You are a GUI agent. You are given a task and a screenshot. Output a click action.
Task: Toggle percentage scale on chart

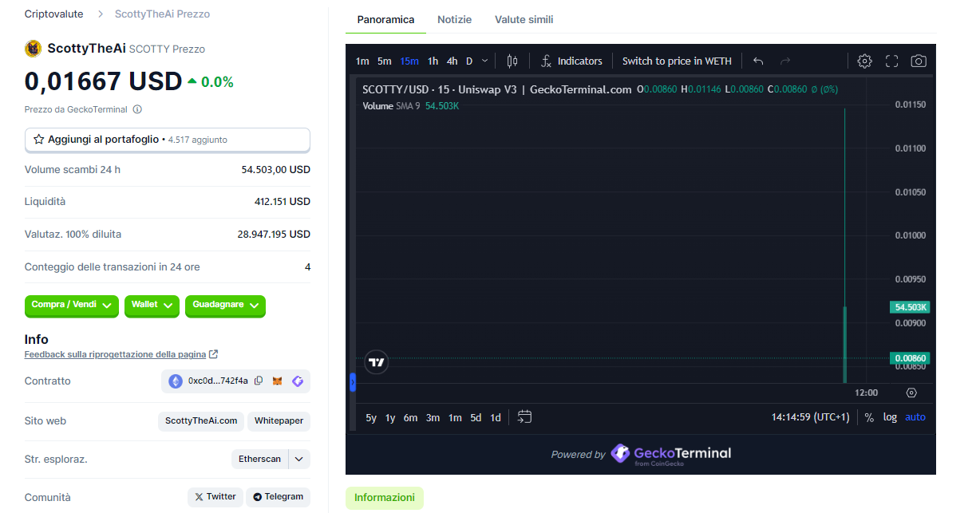coord(869,417)
